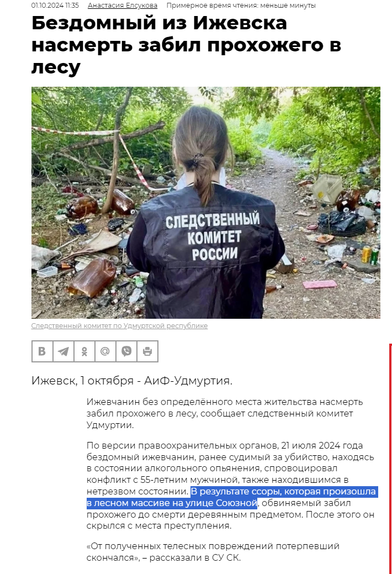Share article on Odnoklassniki icon
The height and width of the screenshot is (574, 392).
coord(84,351)
